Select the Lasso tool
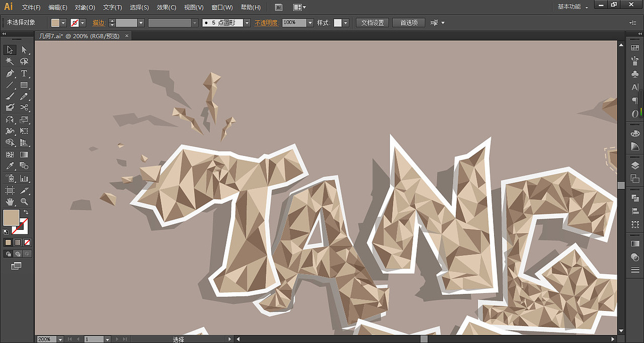Viewport: 644px width, 343px height. pyautogui.click(x=24, y=61)
